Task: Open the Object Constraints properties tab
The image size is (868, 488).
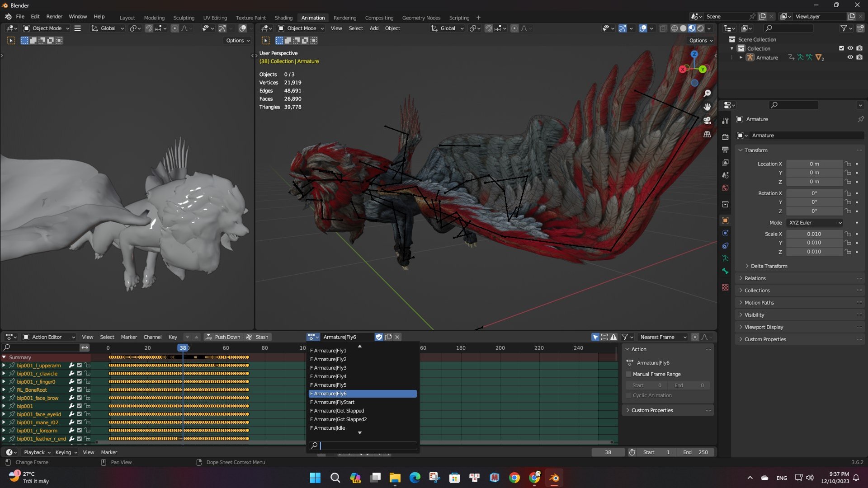Action: tap(725, 246)
